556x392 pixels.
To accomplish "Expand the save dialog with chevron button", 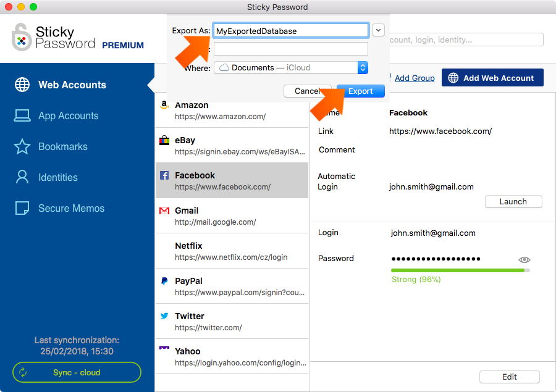I will tap(378, 30).
